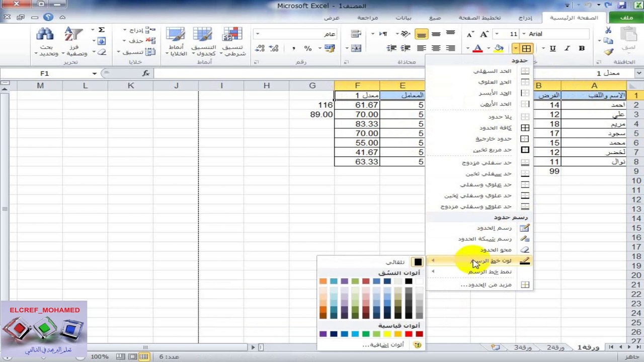
Task: Click the comma style icon
Action: coord(293,48)
